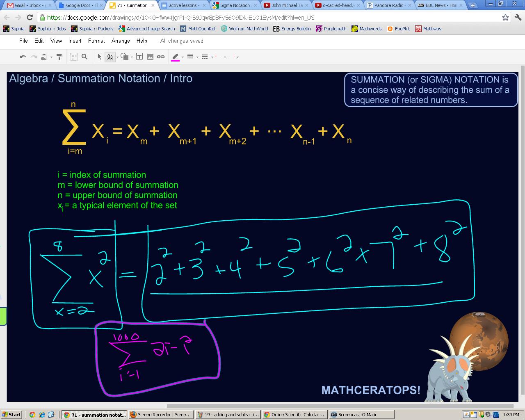
Task: Use the paint format tool
Action: pos(59,57)
